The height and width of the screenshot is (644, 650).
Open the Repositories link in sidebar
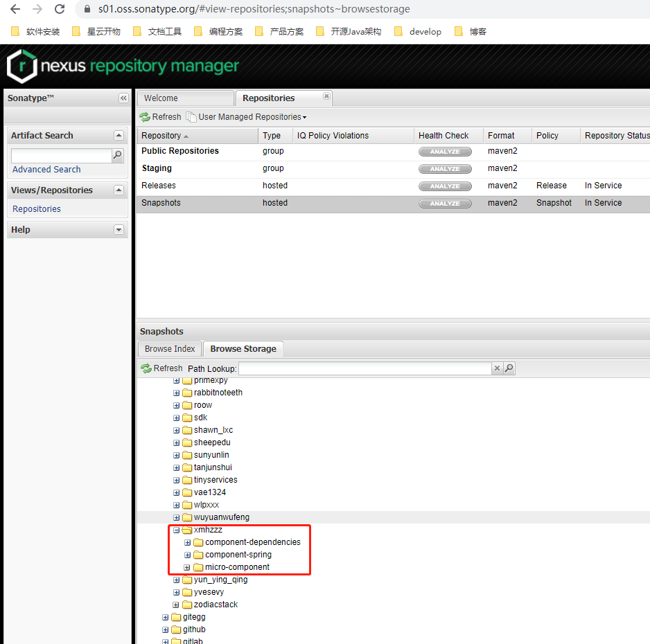coord(37,208)
